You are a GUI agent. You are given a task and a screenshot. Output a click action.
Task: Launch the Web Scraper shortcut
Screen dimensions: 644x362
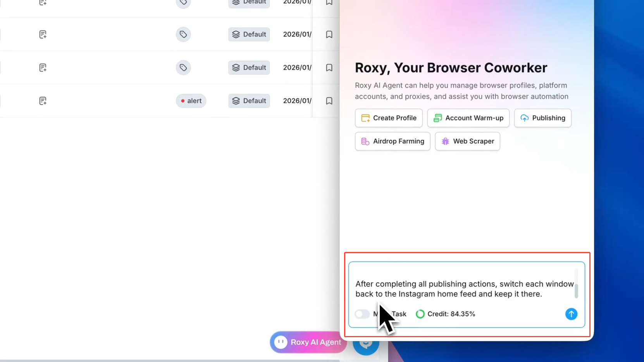point(467,141)
